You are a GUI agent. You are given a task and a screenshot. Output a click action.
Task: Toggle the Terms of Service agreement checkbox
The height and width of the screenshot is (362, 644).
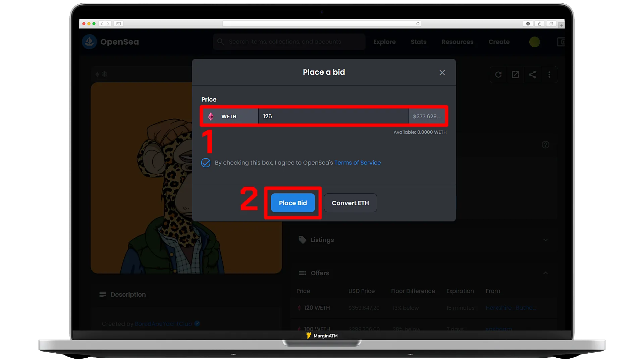point(206,163)
